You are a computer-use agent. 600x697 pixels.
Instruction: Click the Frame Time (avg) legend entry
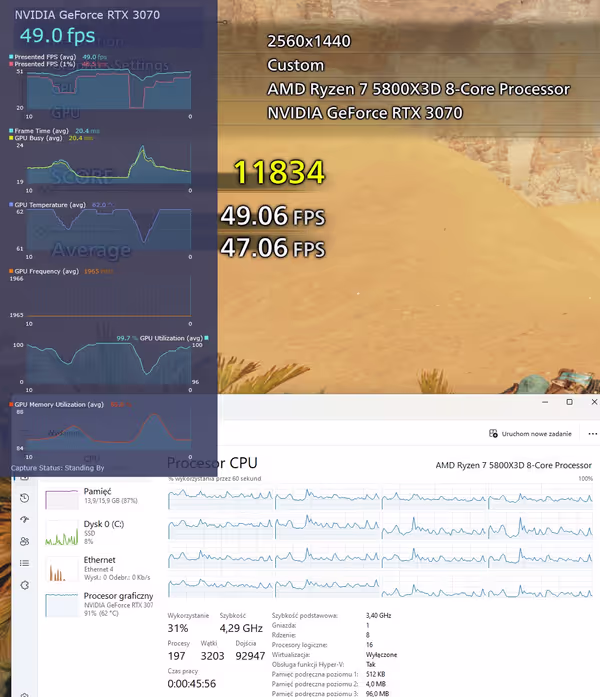tap(54, 131)
